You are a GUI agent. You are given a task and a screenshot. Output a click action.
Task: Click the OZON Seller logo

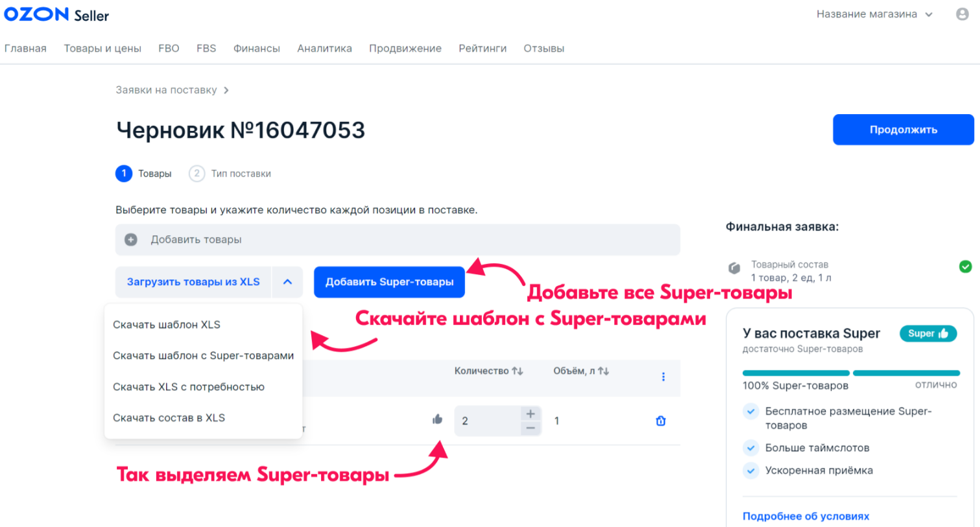point(56,14)
